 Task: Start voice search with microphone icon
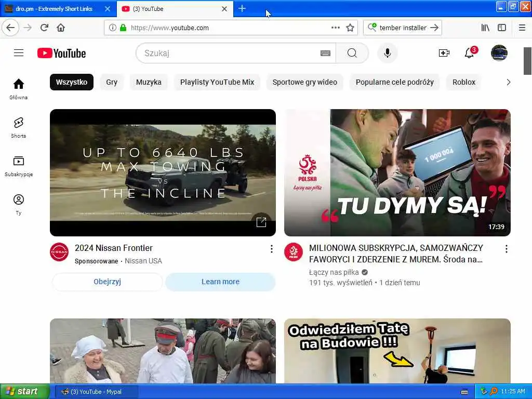pyautogui.click(x=387, y=54)
